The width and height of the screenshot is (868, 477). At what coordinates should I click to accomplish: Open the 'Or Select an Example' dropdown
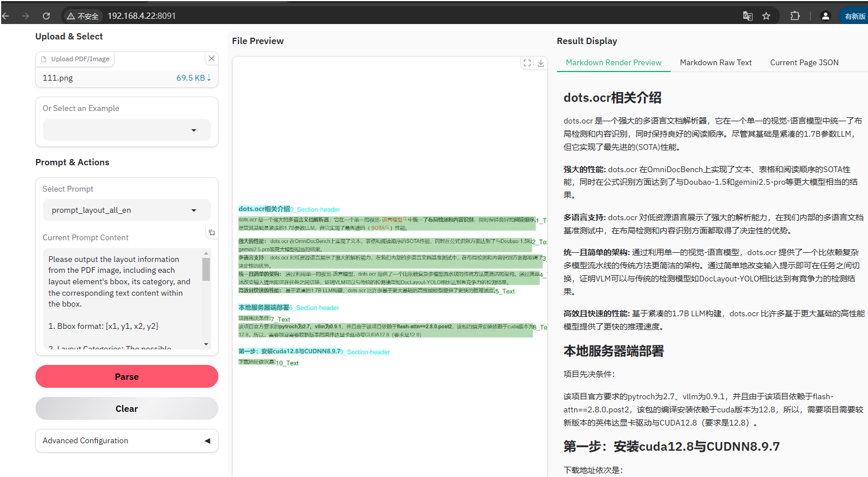click(x=126, y=130)
